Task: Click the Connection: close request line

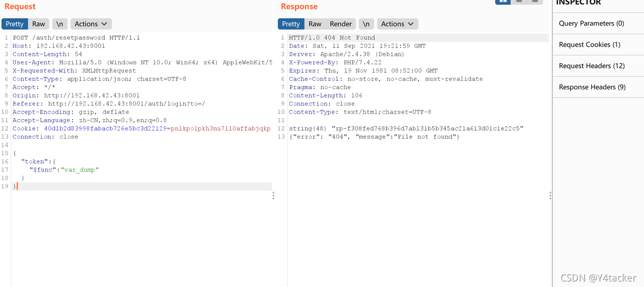Action: 45,137
